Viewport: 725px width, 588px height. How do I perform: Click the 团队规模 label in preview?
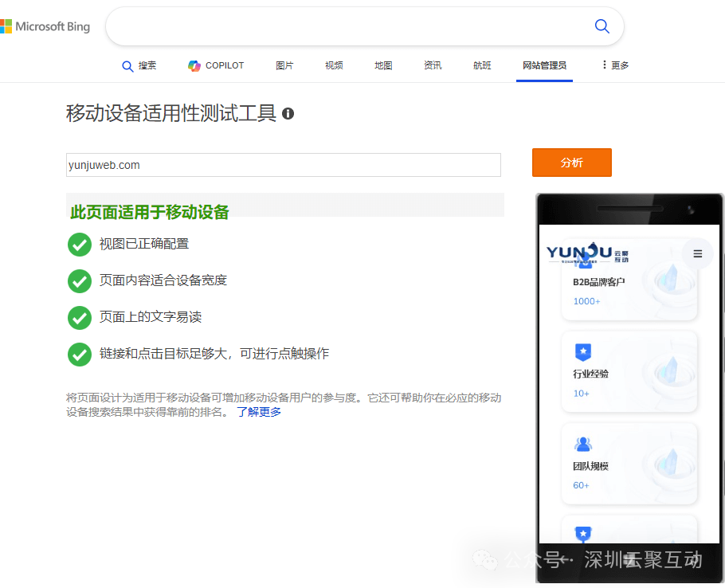(591, 466)
